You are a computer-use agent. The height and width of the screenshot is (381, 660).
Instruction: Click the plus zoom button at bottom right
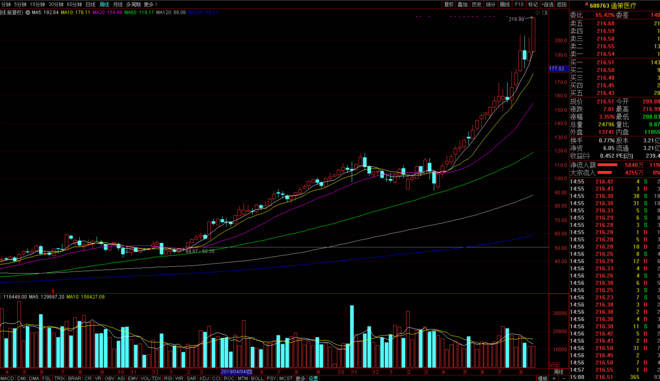coord(554,378)
